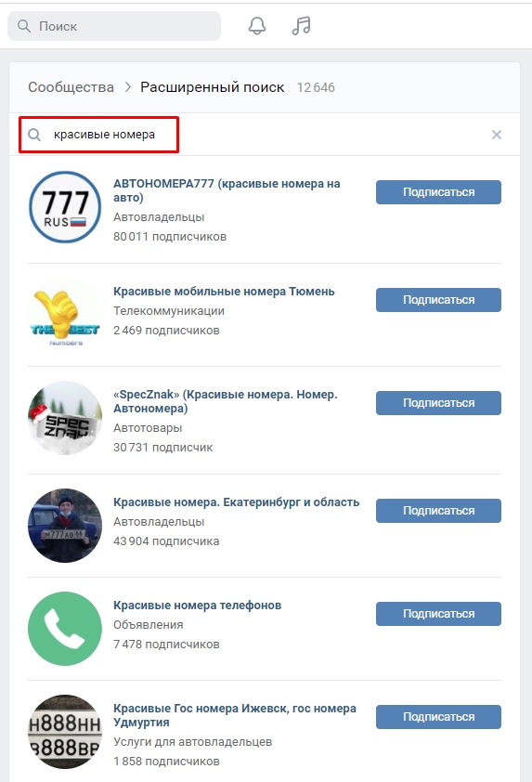Screen dimensions: 532x782
Task: Go to the Сообщества breadcrumb
Action: [x=71, y=87]
